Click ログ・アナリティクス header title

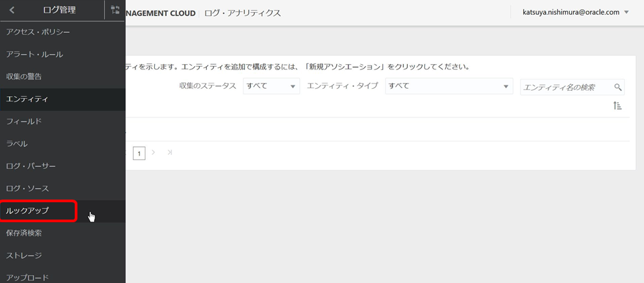pos(242,13)
